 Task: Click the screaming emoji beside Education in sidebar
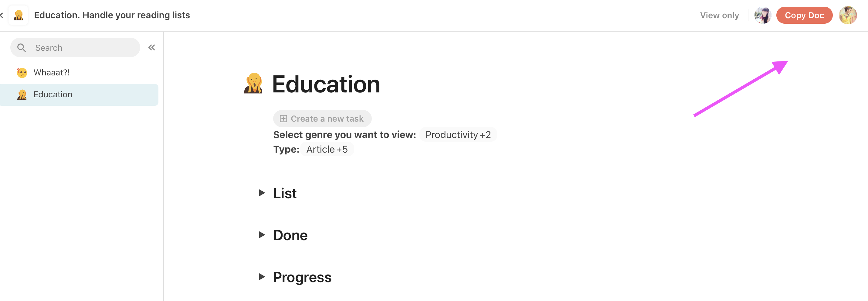[x=22, y=95]
